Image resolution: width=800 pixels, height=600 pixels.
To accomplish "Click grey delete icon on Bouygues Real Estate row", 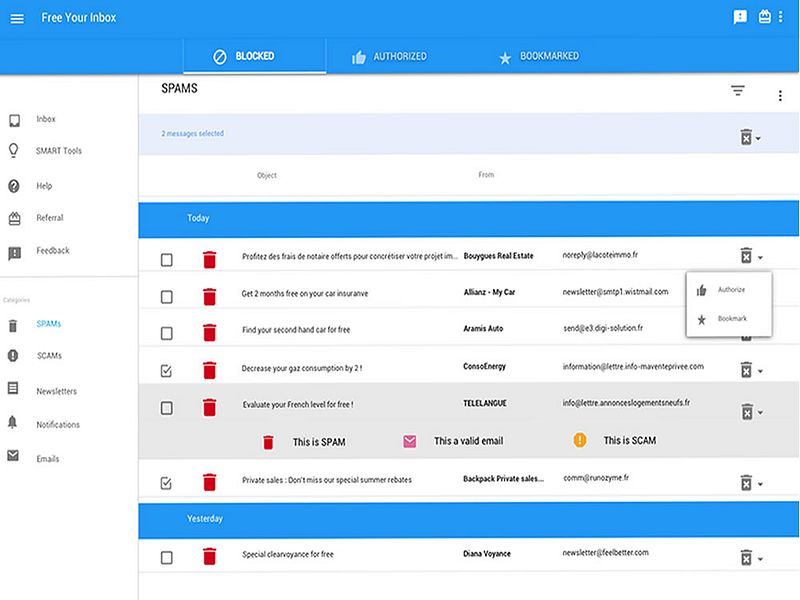I will (x=746, y=256).
